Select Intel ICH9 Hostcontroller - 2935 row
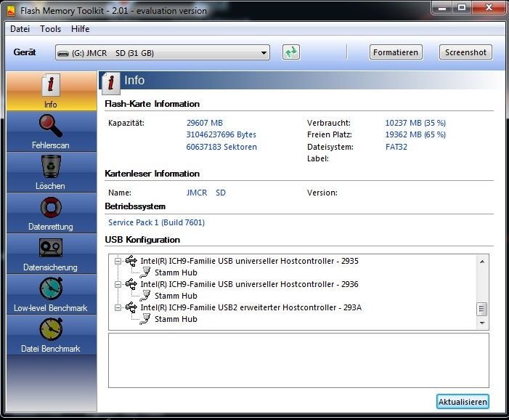 (249, 261)
